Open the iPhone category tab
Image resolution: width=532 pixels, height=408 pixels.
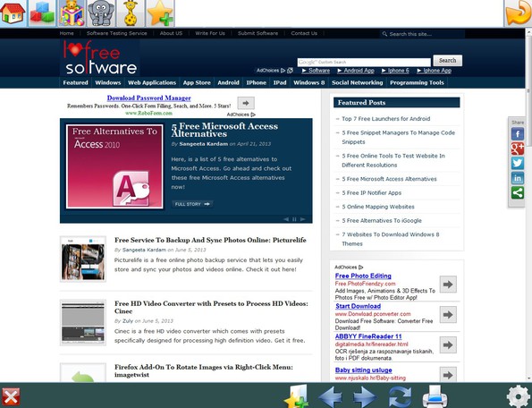[x=256, y=82]
